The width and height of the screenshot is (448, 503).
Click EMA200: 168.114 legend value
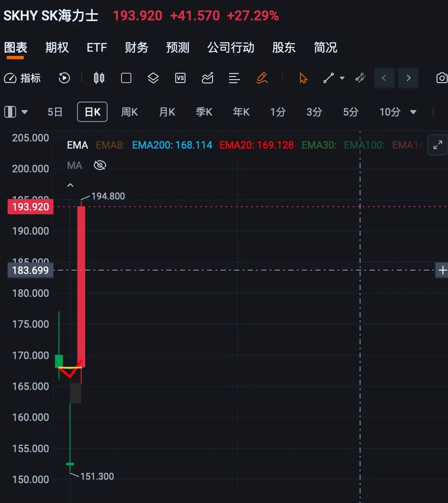pos(172,145)
